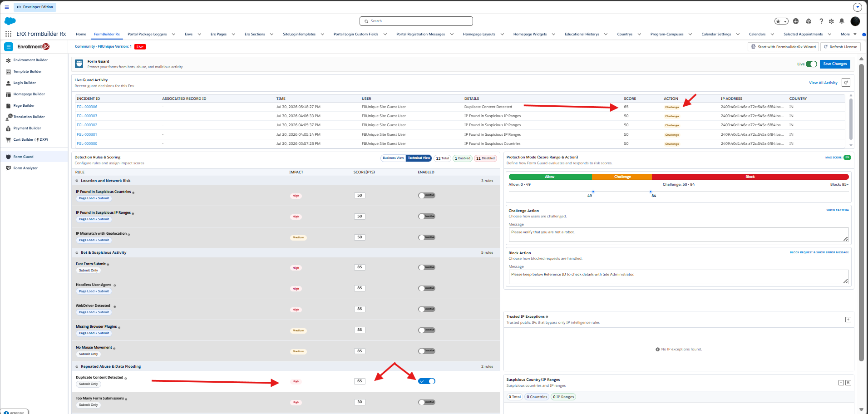Enable the Fast Form Submit rule
Image resolution: width=868 pixels, height=414 pixels.
pos(427,267)
